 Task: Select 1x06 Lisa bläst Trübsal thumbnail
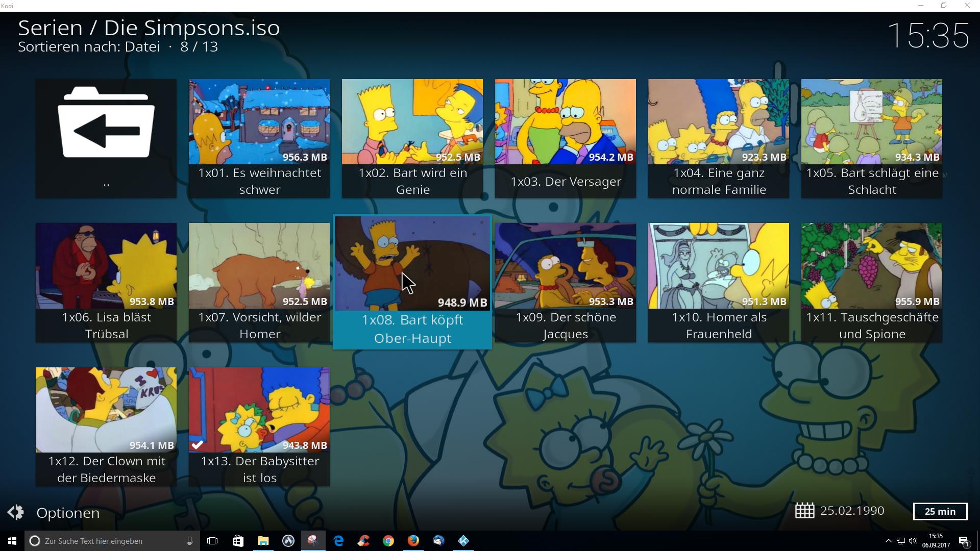106,266
